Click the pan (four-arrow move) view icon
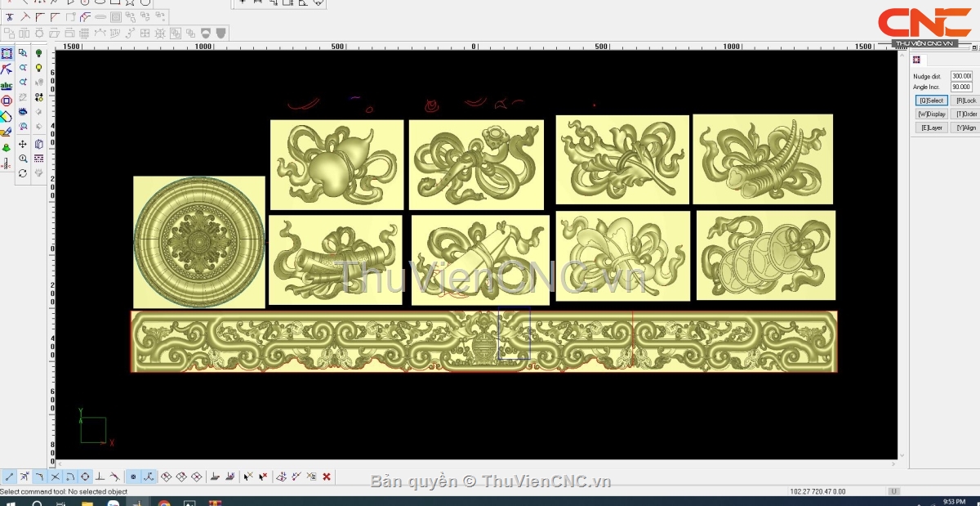This screenshot has height=506, width=980. coord(23,144)
